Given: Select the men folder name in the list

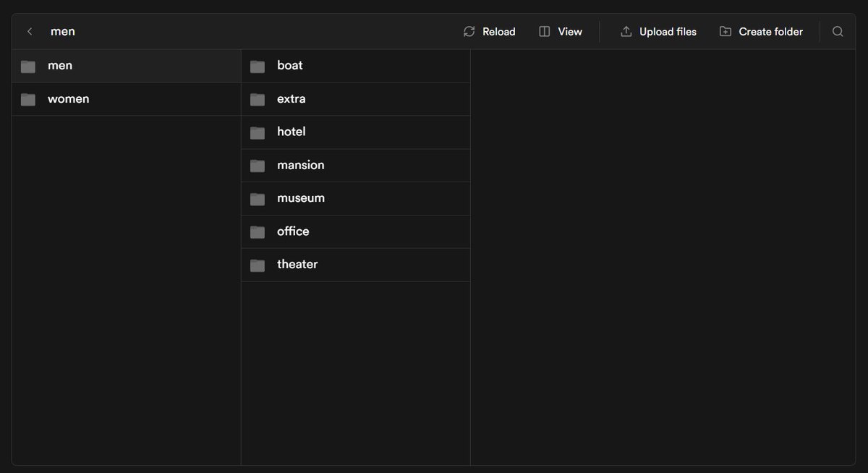Looking at the screenshot, I should [60, 65].
